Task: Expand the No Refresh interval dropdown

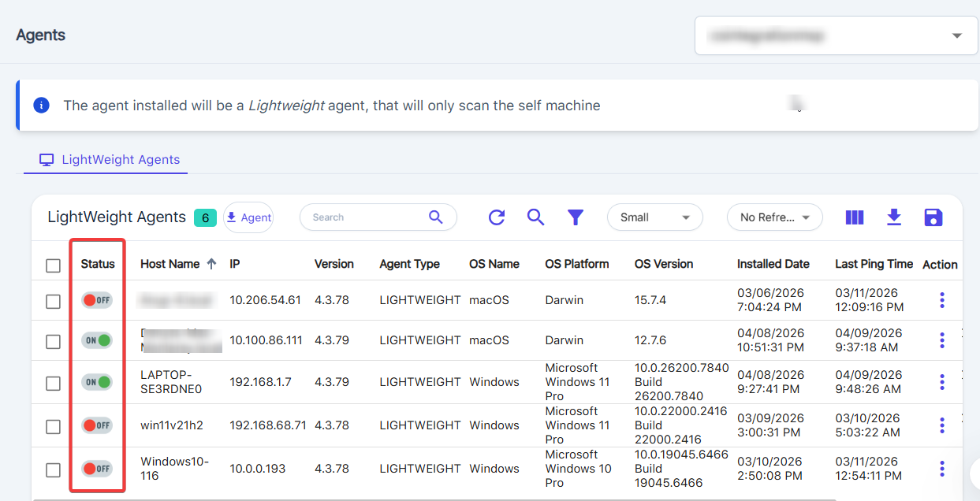Action: coord(774,217)
